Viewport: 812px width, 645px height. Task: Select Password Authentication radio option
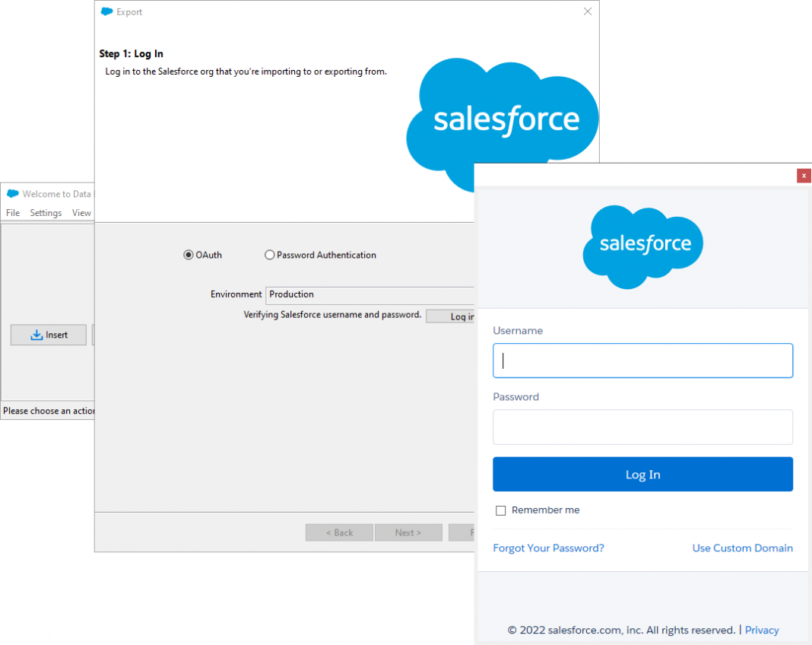[x=269, y=256]
